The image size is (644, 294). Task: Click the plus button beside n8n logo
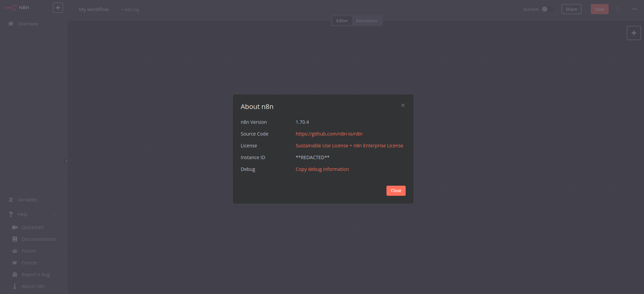pos(58,8)
